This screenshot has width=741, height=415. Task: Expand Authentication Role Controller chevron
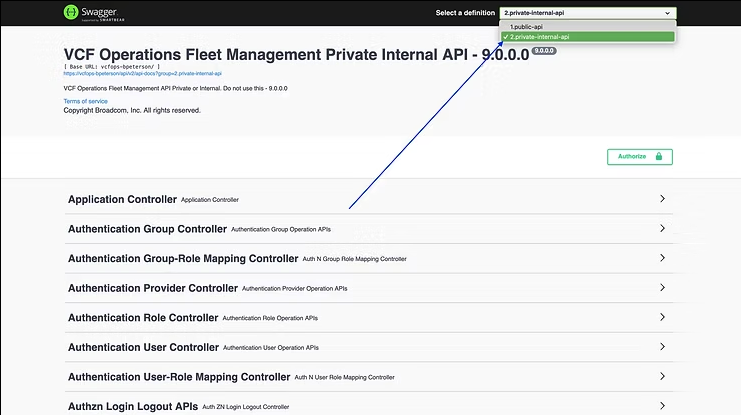click(662, 318)
